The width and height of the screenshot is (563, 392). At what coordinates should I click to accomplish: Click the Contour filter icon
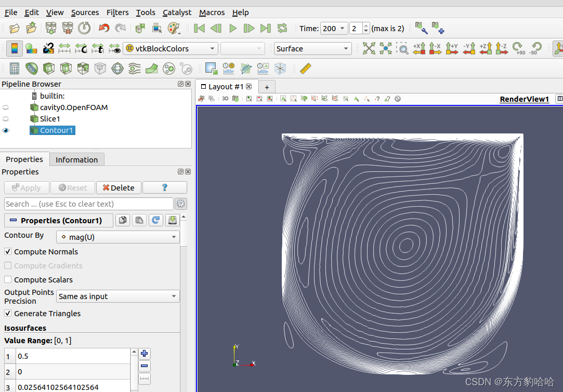[31, 69]
